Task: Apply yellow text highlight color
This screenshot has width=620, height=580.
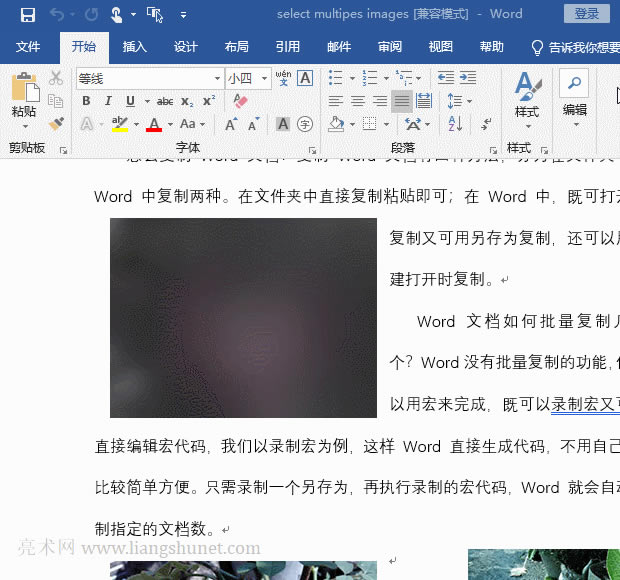Action: click(x=119, y=125)
